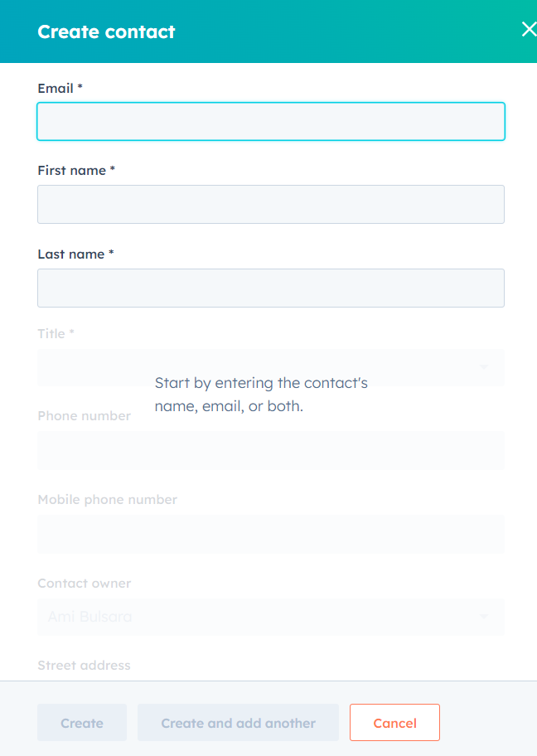Click the 'Start by entering' hint text

pos(261,395)
